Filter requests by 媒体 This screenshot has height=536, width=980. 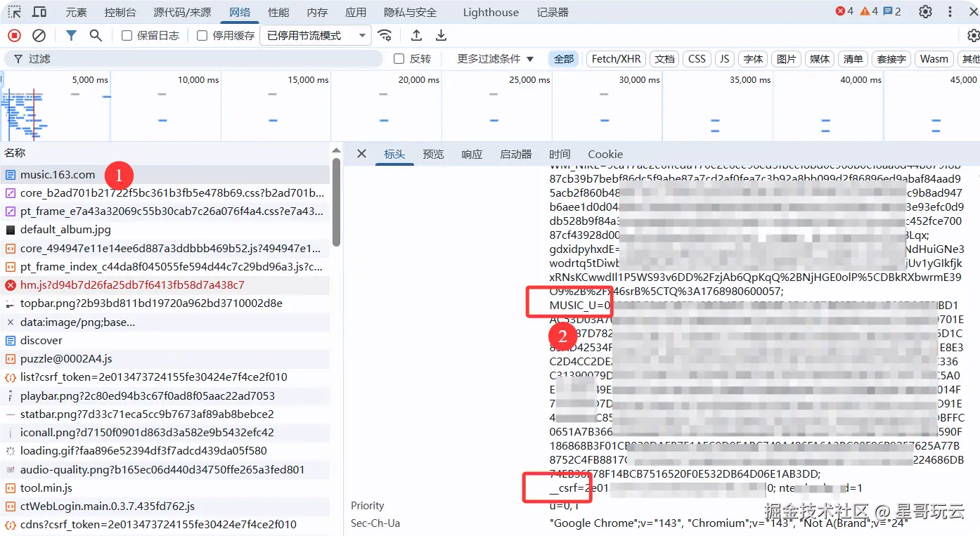[x=820, y=59]
